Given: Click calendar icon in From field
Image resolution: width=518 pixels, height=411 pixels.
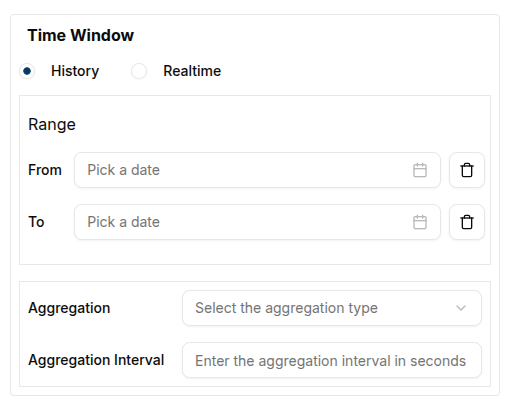Looking at the screenshot, I should [420, 170].
